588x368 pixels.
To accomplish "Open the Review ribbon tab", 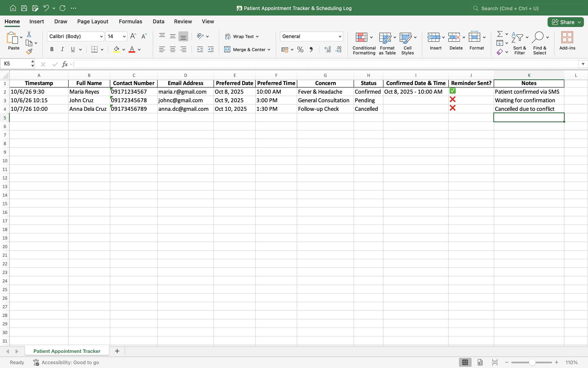I will 183,21.
